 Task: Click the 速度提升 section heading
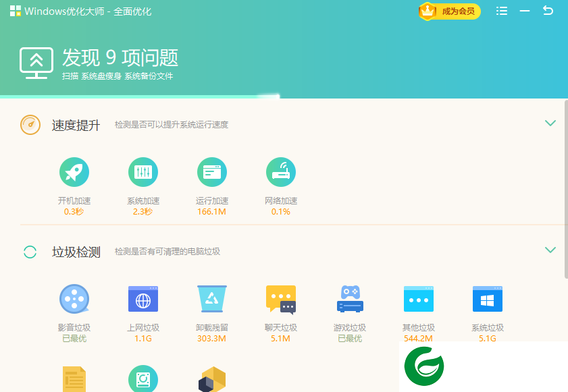coord(76,125)
